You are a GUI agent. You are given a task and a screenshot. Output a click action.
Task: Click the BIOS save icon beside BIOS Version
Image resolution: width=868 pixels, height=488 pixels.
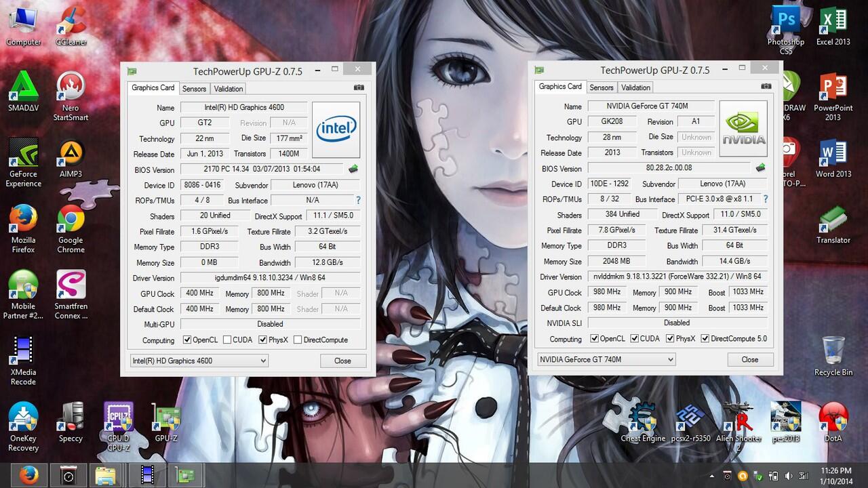point(760,167)
